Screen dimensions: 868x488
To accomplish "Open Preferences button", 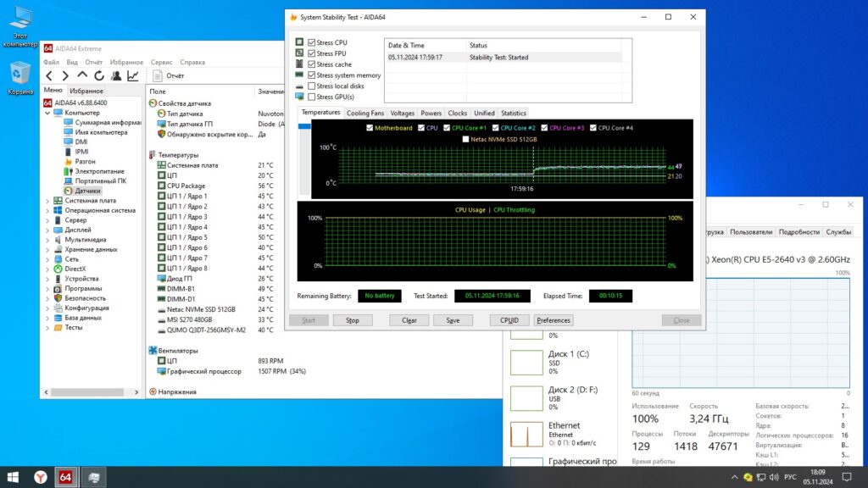I will coord(553,320).
